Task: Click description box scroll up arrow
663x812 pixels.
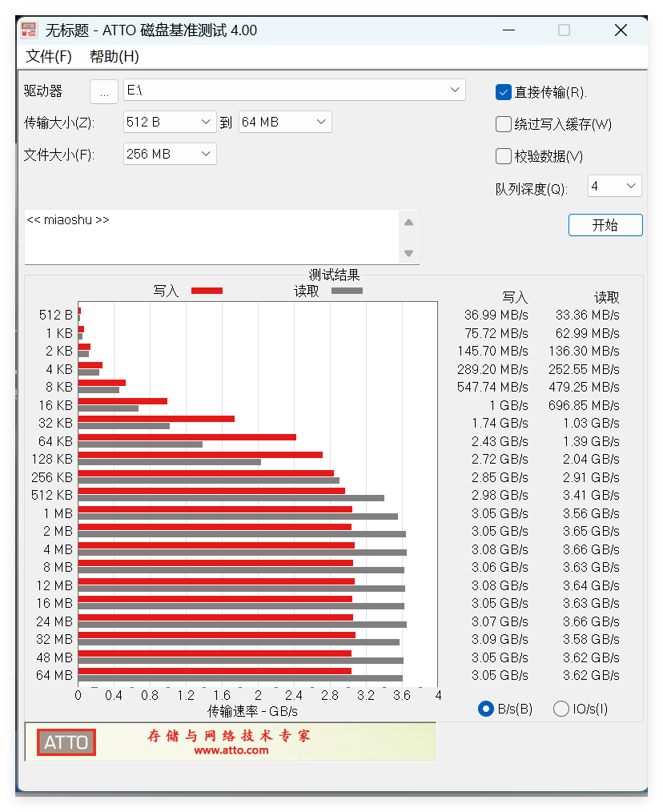Action: (x=408, y=222)
